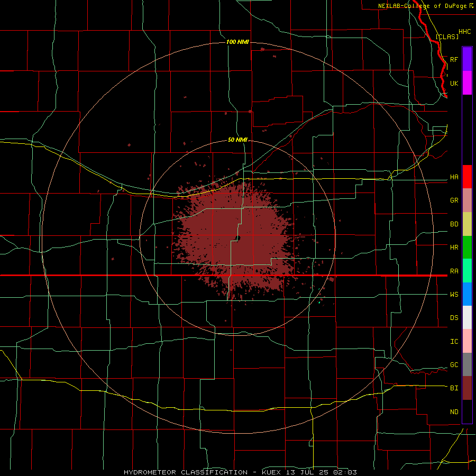The width and height of the screenshot is (476, 476).
Task: Click the UK magenta color swatch
Action: click(x=467, y=83)
